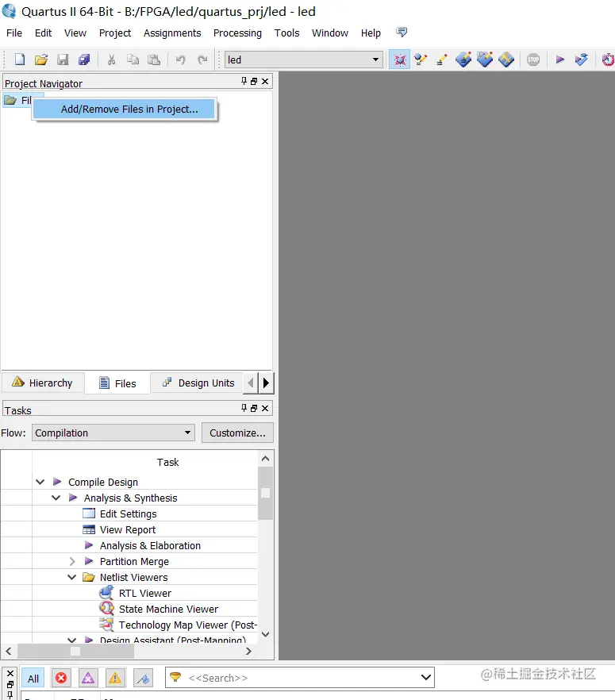
Task: Click the scroll down arrow in Tasks list
Action: click(x=265, y=634)
